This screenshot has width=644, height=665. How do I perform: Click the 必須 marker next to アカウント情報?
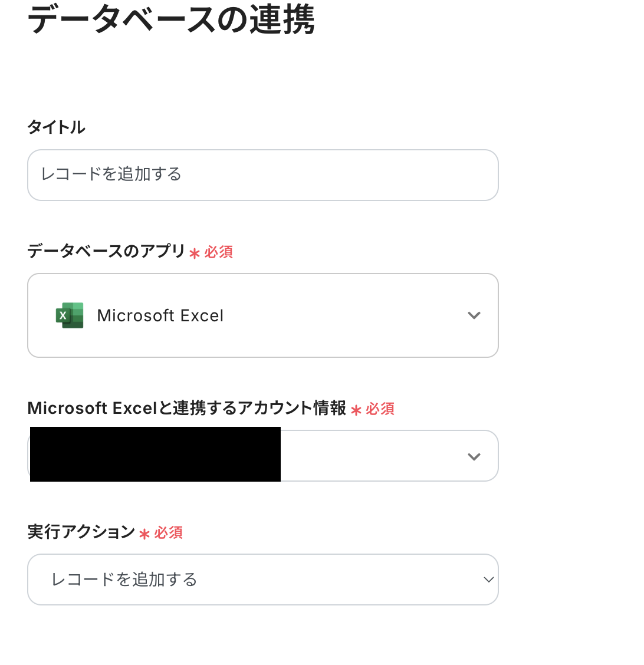[x=380, y=409]
